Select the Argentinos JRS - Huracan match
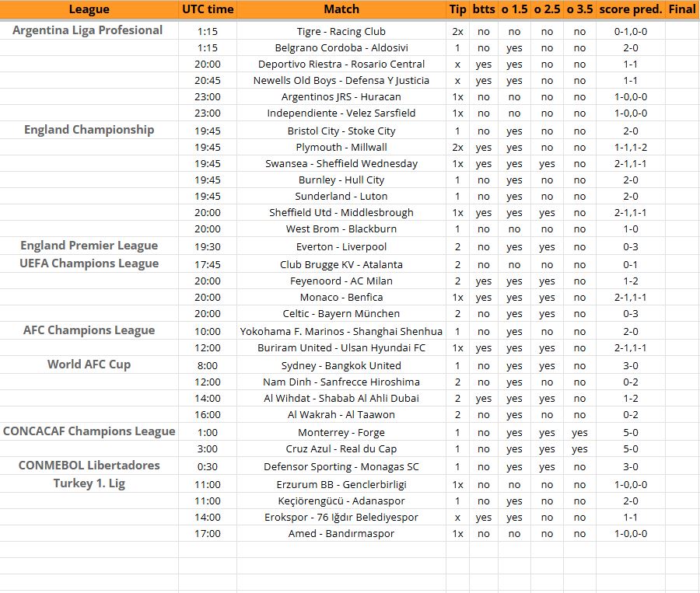This screenshot has width=700, height=593. coord(341,97)
